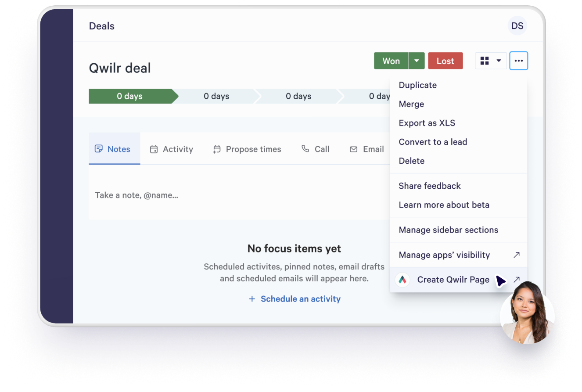Select the grid view layout icon
The image size is (582, 392).
pyautogui.click(x=485, y=61)
